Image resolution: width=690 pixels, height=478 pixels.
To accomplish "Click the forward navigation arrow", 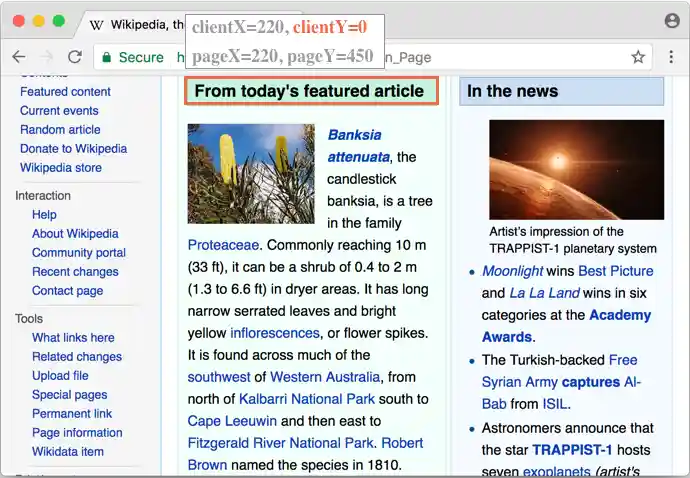I will 46,57.
